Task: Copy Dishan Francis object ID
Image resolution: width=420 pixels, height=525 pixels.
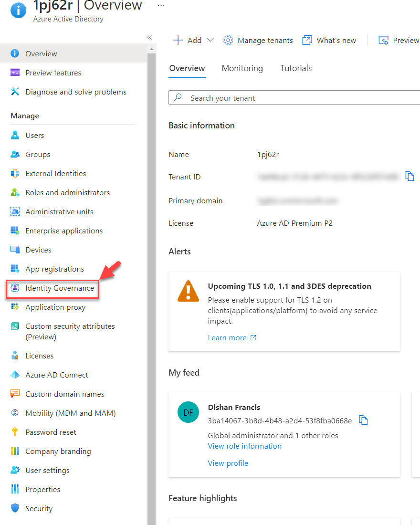Action: click(363, 420)
